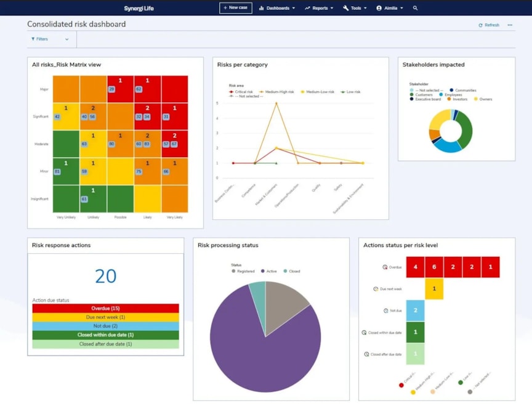Click the Due next week clock icon
This screenshot has width=532, height=406.
376,288
